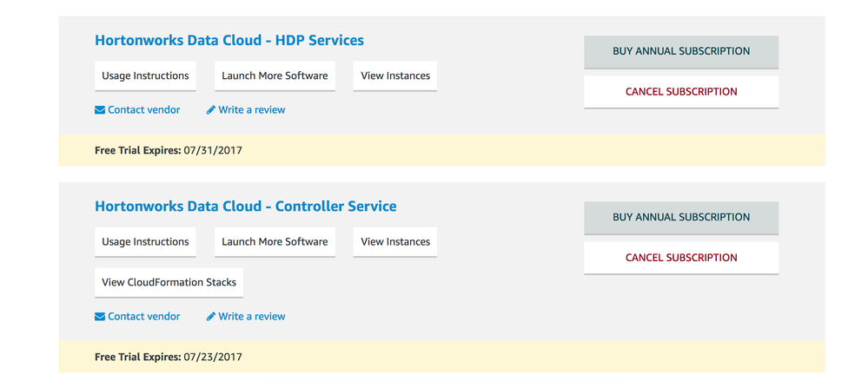Launch More Software for Controller Service
The width and height of the screenshot is (868, 381).
(x=275, y=242)
